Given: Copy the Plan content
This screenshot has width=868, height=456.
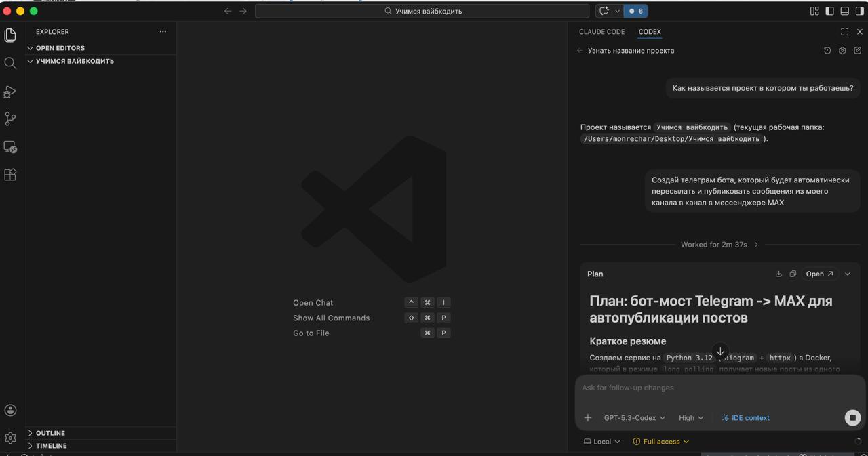Looking at the screenshot, I should [x=793, y=274].
